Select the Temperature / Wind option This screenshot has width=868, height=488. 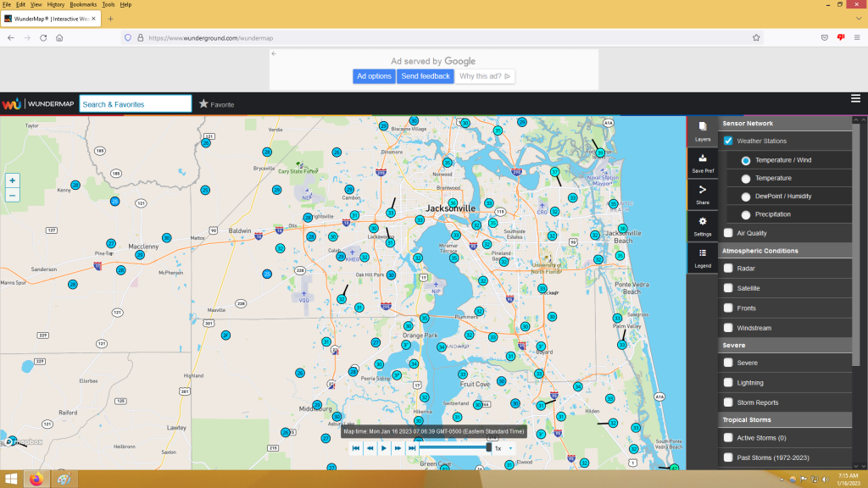click(746, 160)
